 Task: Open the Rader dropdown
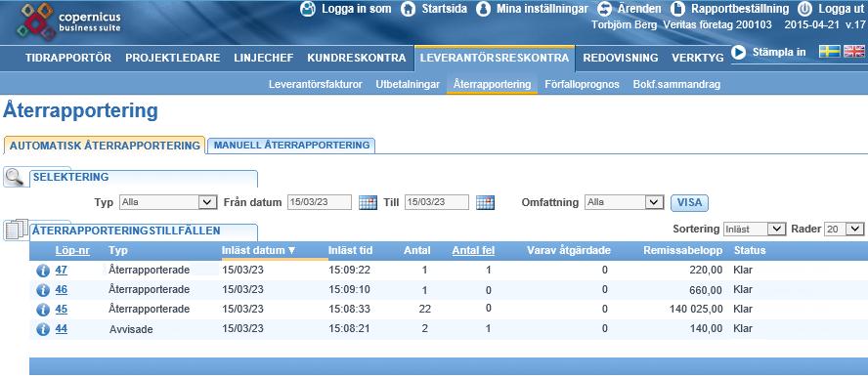pyautogui.click(x=844, y=229)
